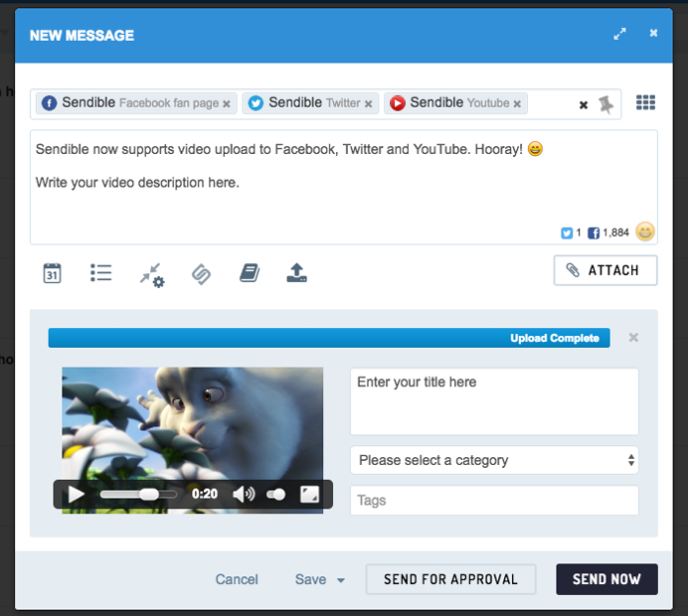The width and height of the screenshot is (688, 616).
Task: Adjust the video volume slider
Action: coord(276,495)
